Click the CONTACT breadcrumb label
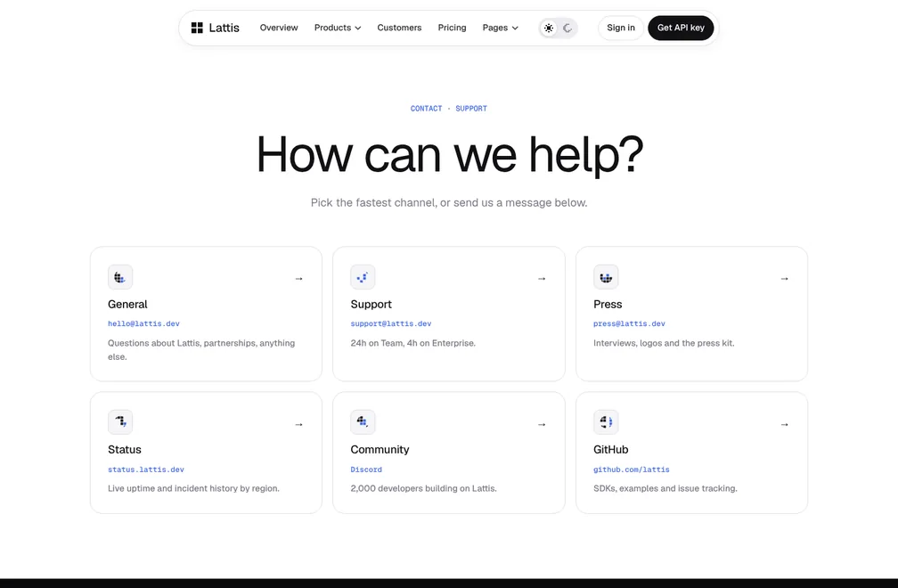The image size is (898, 588). 426,108
